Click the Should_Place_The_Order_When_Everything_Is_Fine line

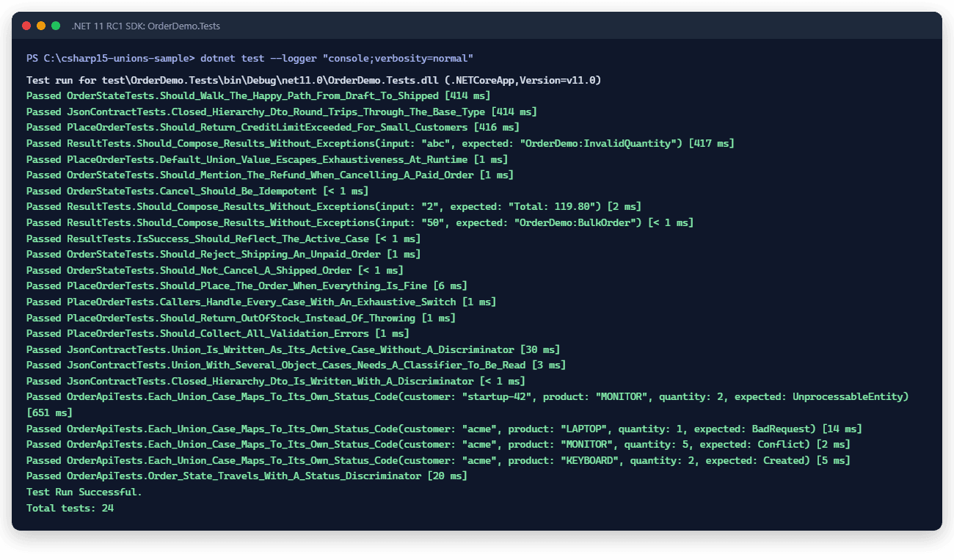247,286
